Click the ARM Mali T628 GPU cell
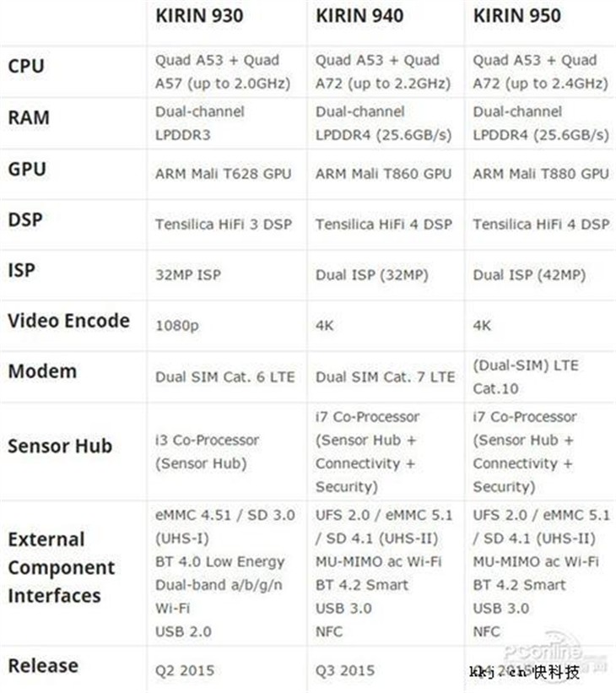The image size is (616, 693). point(223,174)
